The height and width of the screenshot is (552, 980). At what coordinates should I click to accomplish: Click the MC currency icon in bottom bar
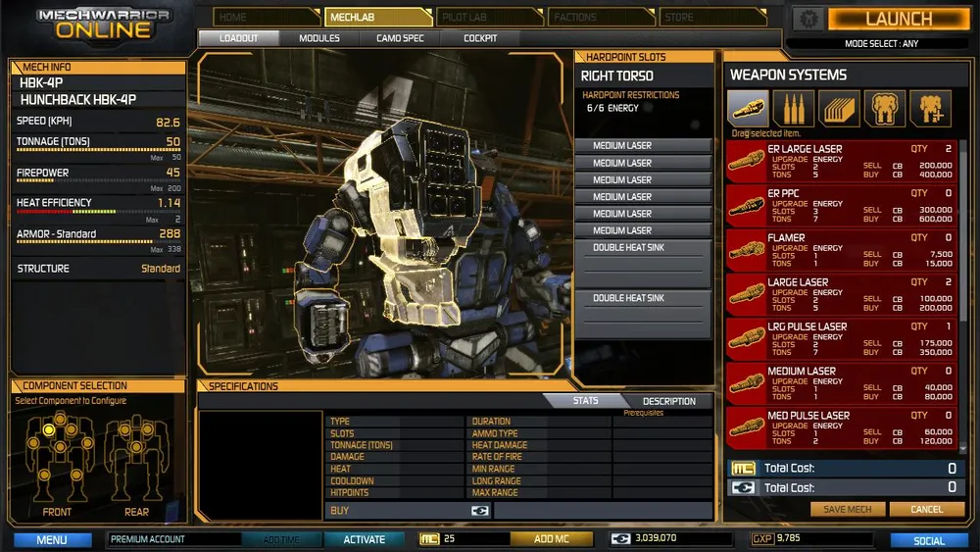point(429,538)
